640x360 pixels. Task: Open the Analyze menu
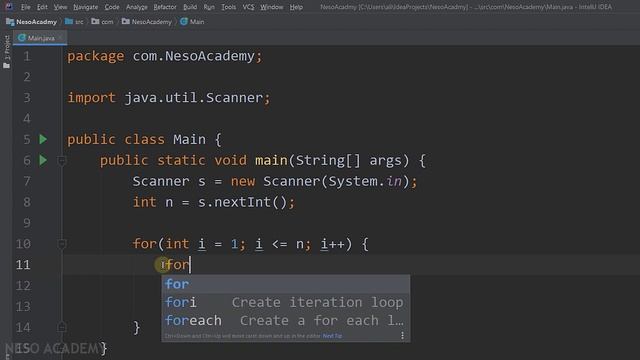(x=136, y=7)
